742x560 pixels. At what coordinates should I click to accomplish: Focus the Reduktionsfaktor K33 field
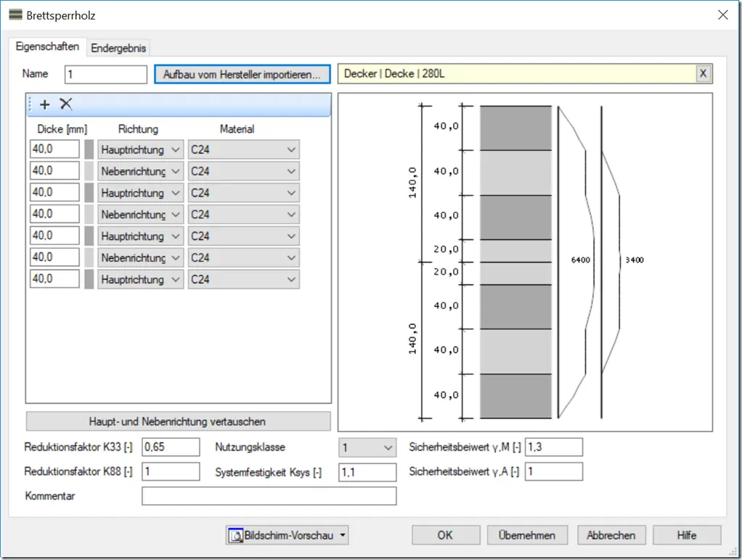point(171,447)
